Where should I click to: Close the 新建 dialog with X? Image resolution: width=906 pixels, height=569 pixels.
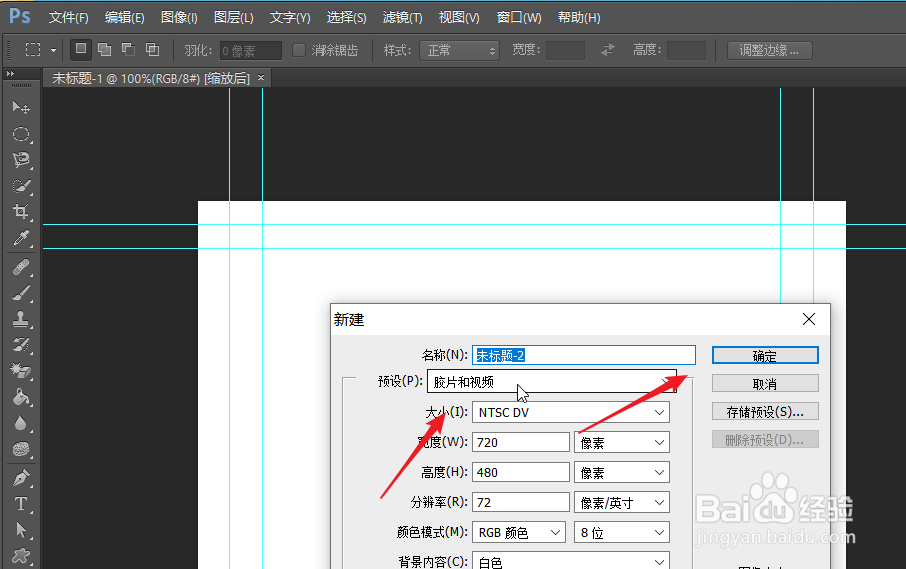tap(809, 319)
